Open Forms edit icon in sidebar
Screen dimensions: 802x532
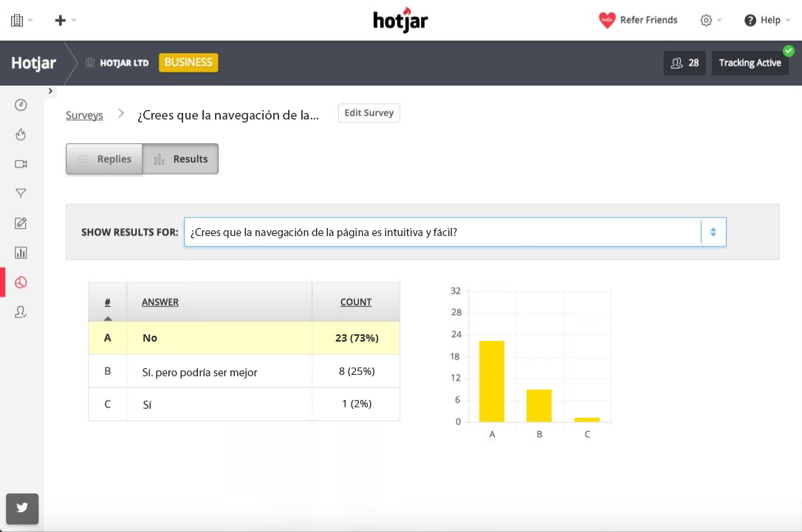tap(21, 224)
